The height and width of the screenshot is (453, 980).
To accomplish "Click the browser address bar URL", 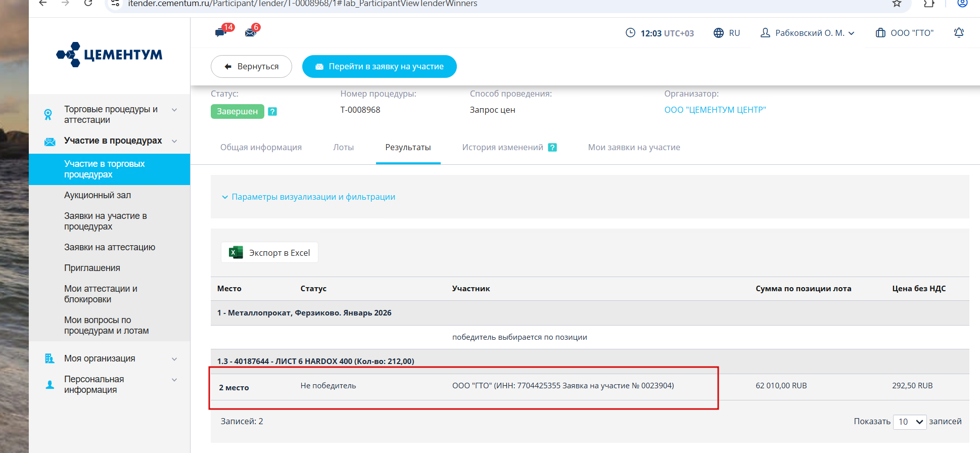I will [302, 4].
